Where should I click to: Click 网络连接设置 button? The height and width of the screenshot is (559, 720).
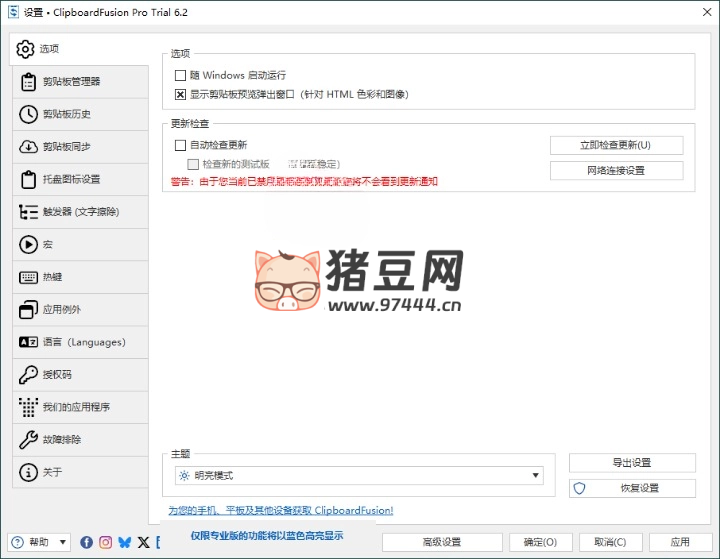pyautogui.click(x=616, y=171)
